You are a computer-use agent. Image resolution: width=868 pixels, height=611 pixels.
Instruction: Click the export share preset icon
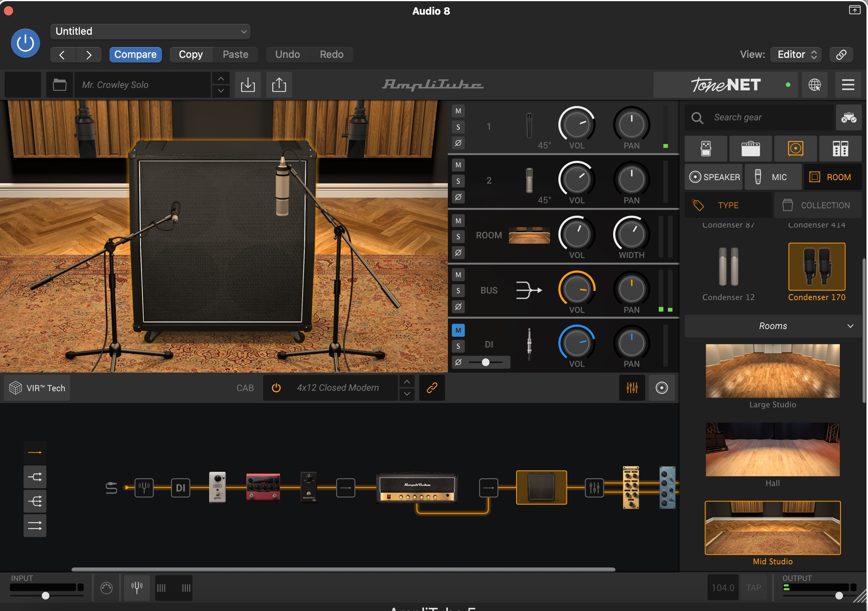point(279,84)
